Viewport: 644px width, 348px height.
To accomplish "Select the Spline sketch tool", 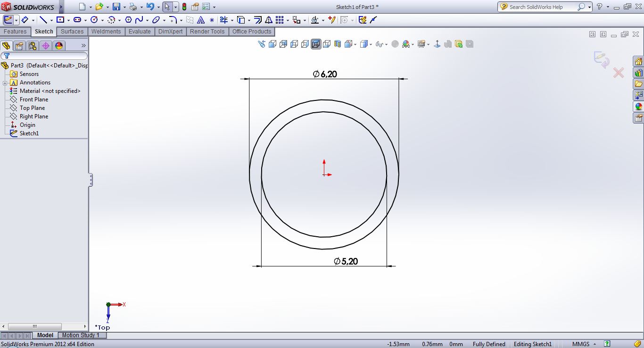I will (139, 20).
